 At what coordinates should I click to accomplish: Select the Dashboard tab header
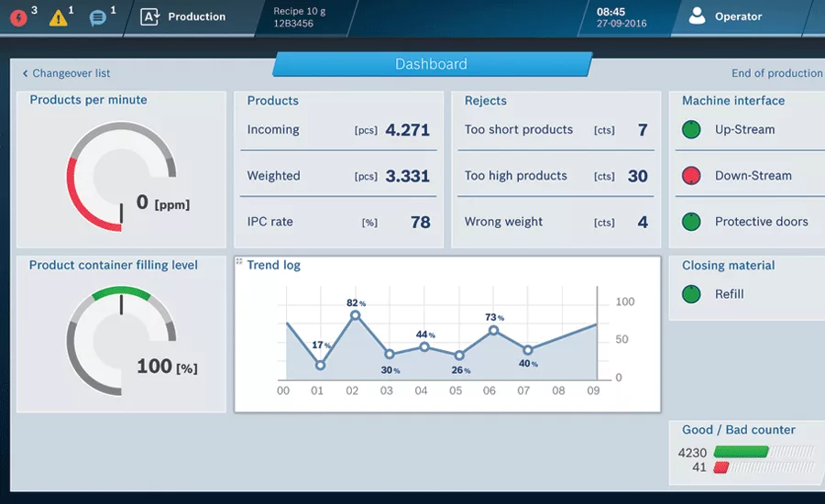pyautogui.click(x=432, y=64)
